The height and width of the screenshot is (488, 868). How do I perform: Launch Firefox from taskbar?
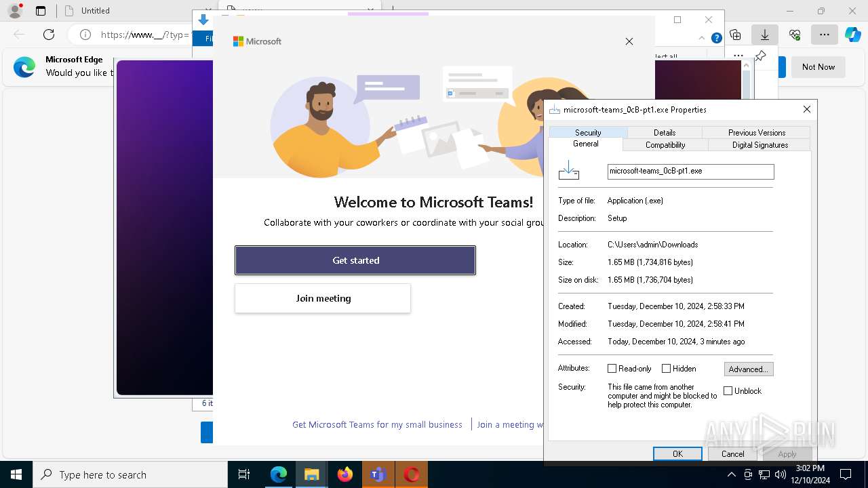(x=345, y=475)
